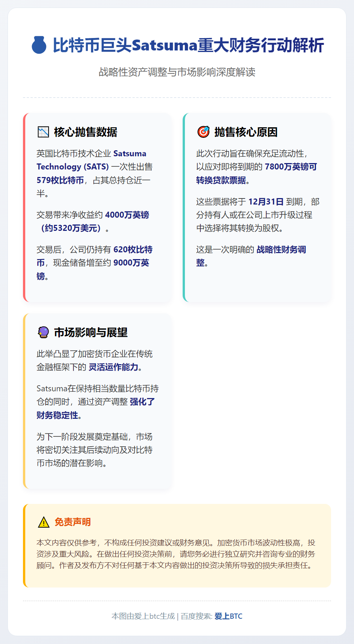This screenshot has height=644, width=354.
Task: Open the 爱上BTC link in footer
Action: tap(229, 616)
